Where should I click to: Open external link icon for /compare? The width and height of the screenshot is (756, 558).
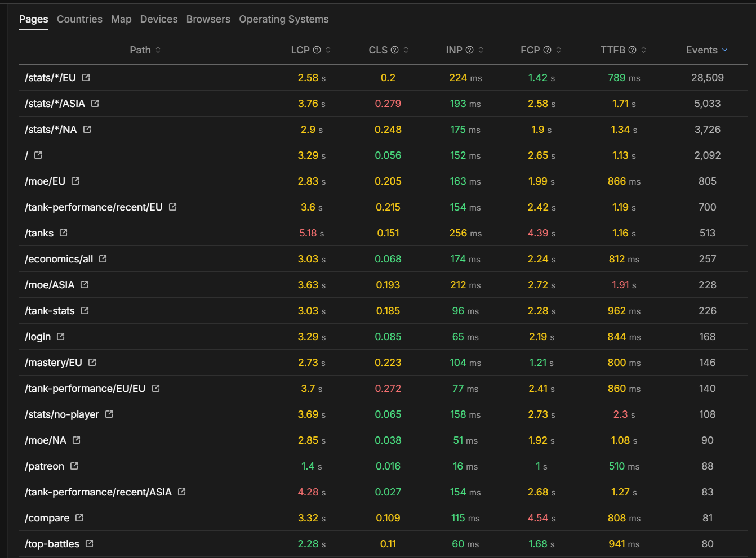coord(79,518)
